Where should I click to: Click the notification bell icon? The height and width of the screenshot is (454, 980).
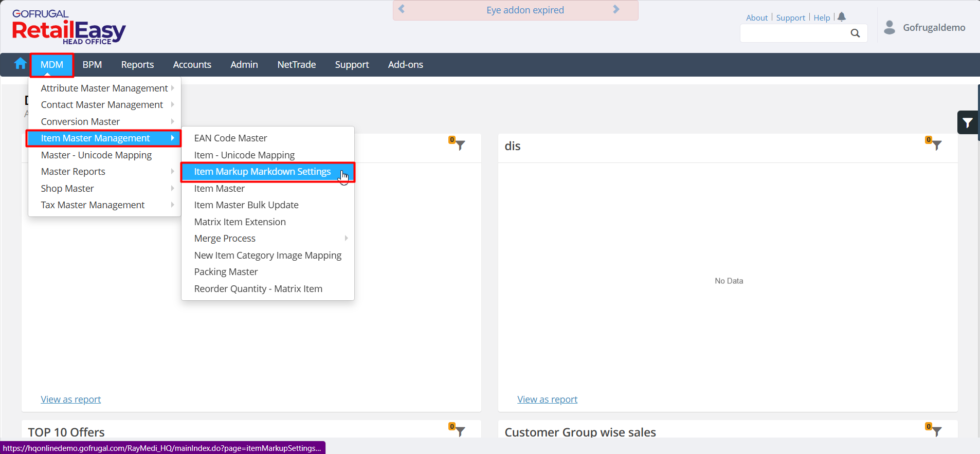tap(842, 17)
